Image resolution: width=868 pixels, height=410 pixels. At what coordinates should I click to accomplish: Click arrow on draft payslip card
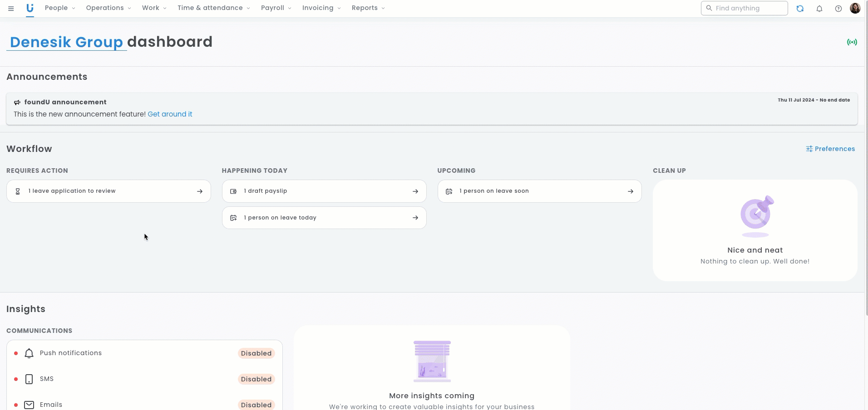415,191
